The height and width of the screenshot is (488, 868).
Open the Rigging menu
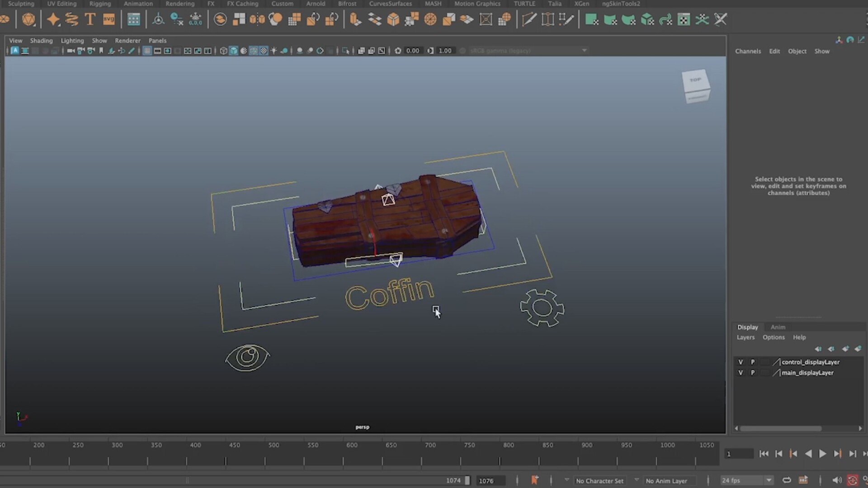[100, 4]
